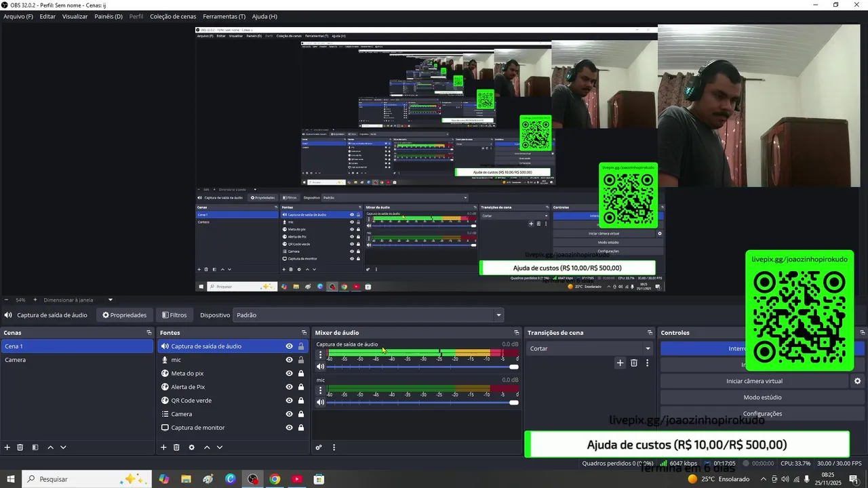This screenshot has height=488, width=868.
Task: Pop out Transições de cena dock
Action: point(650,333)
